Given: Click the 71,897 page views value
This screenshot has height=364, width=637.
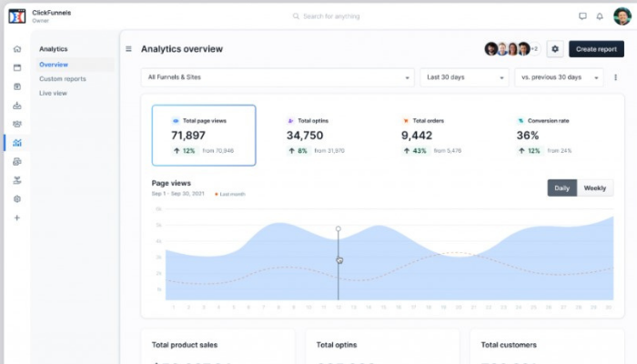Looking at the screenshot, I should point(188,136).
